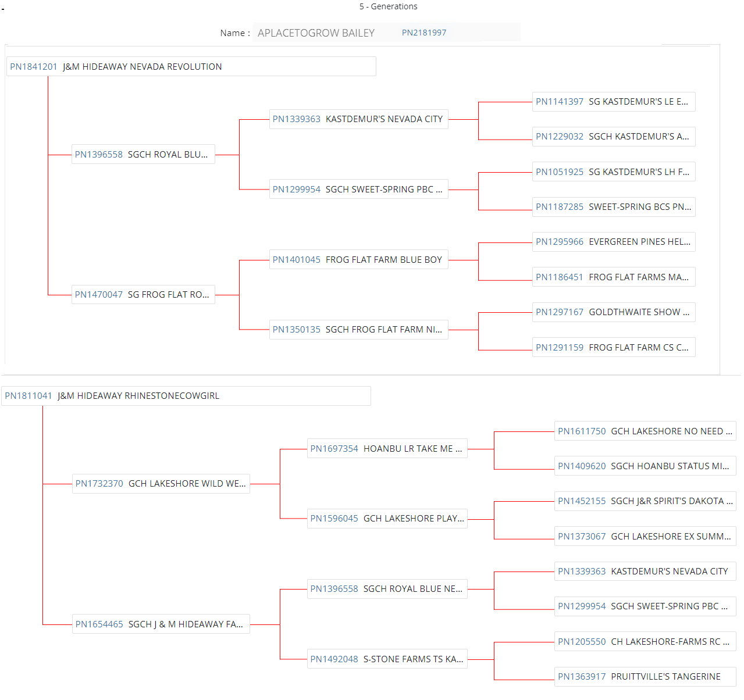This screenshot has width=744, height=700.
Task: Select the APLACETOGROW BAILEY name field
Action: [x=316, y=33]
